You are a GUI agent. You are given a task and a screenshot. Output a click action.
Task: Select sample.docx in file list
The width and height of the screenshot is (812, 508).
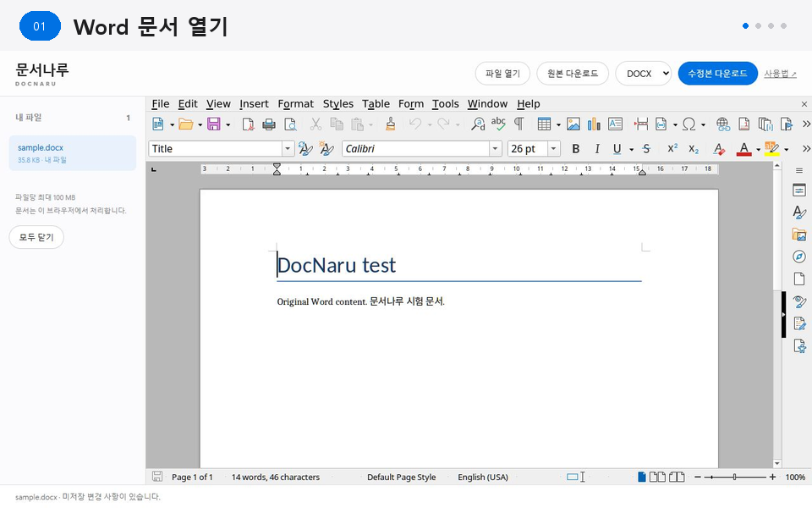[x=73, y=153]
